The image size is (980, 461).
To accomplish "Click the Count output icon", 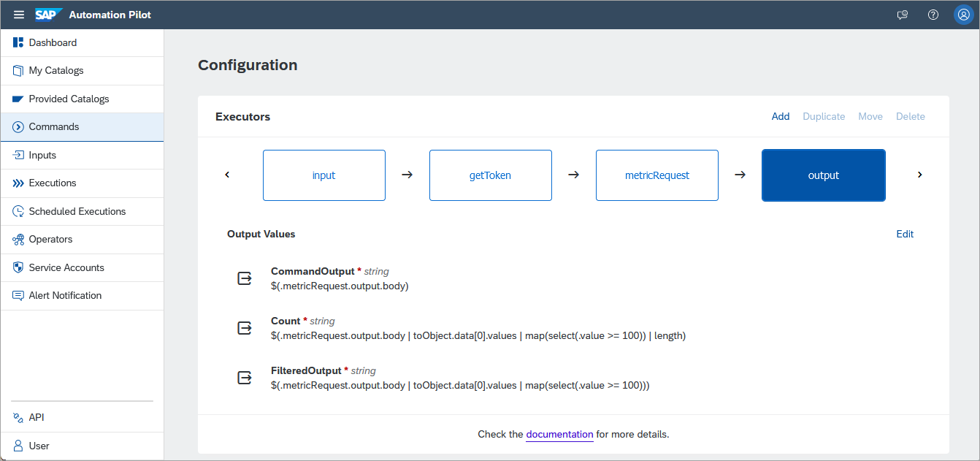I will coord(245,328).
